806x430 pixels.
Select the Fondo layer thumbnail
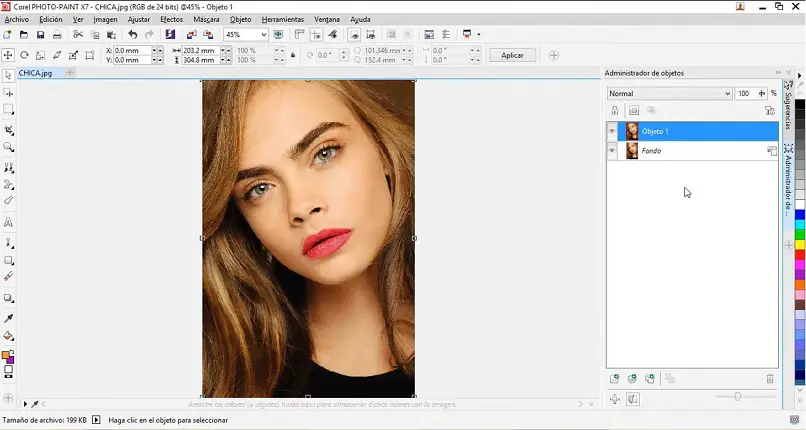pos(632,151)
